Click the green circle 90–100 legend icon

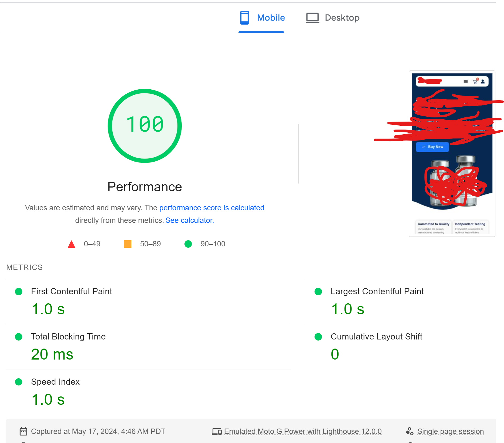188,244
